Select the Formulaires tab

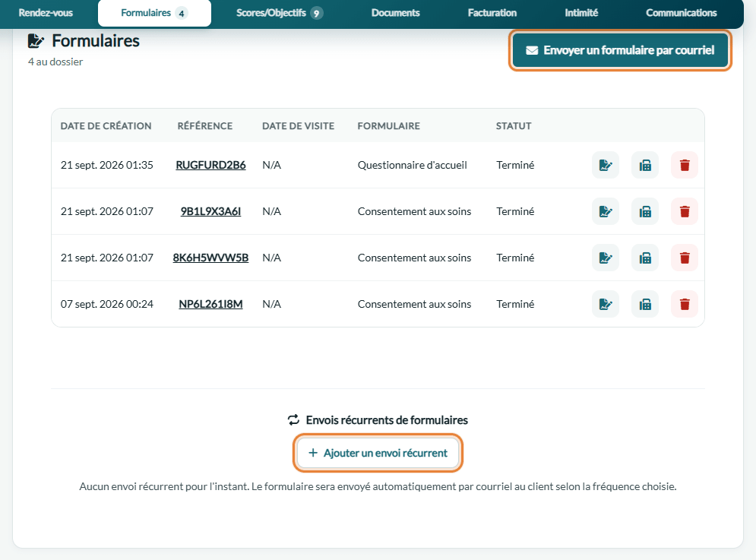click(154, 13)
